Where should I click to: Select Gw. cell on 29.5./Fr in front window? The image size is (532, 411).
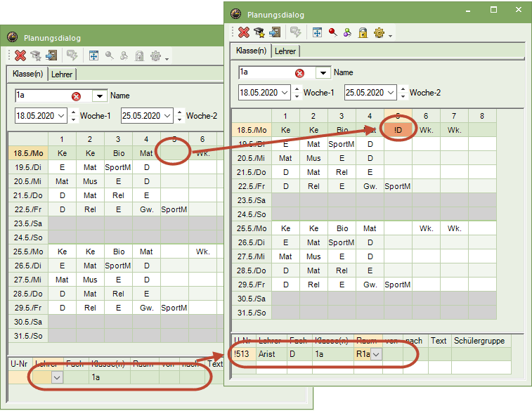[370, 285]
